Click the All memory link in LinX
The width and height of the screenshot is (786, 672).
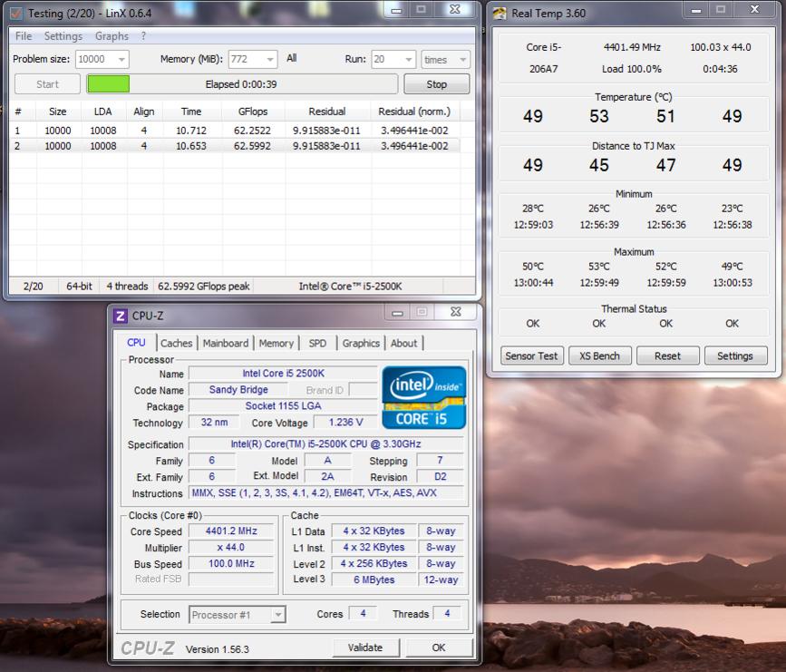click(x=292, y=58)
